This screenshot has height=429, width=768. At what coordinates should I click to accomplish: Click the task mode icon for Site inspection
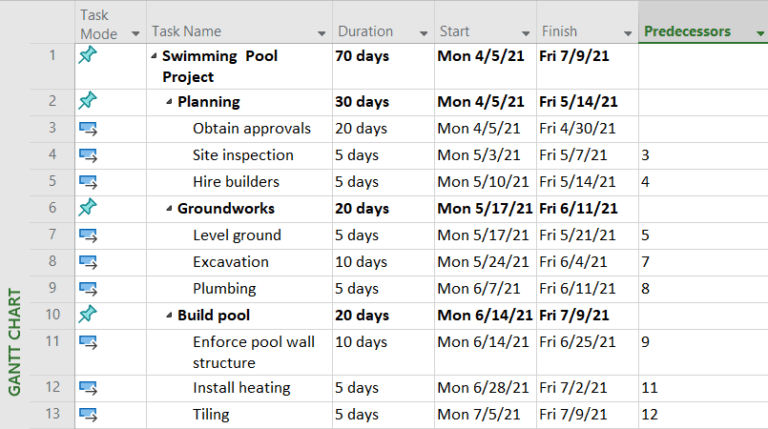(x=88, y=155)
